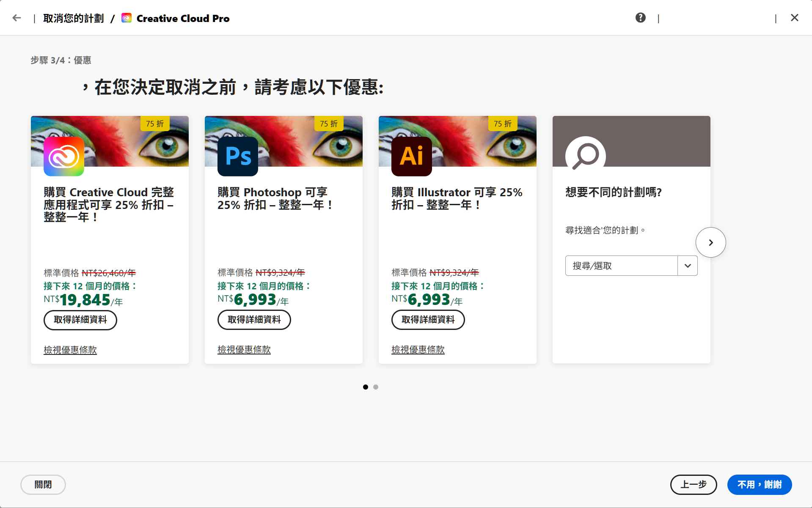Click the back arrow icon in header
Viewport: 812px width, 508px height.
pyautogui.click(x=17, y=18)
